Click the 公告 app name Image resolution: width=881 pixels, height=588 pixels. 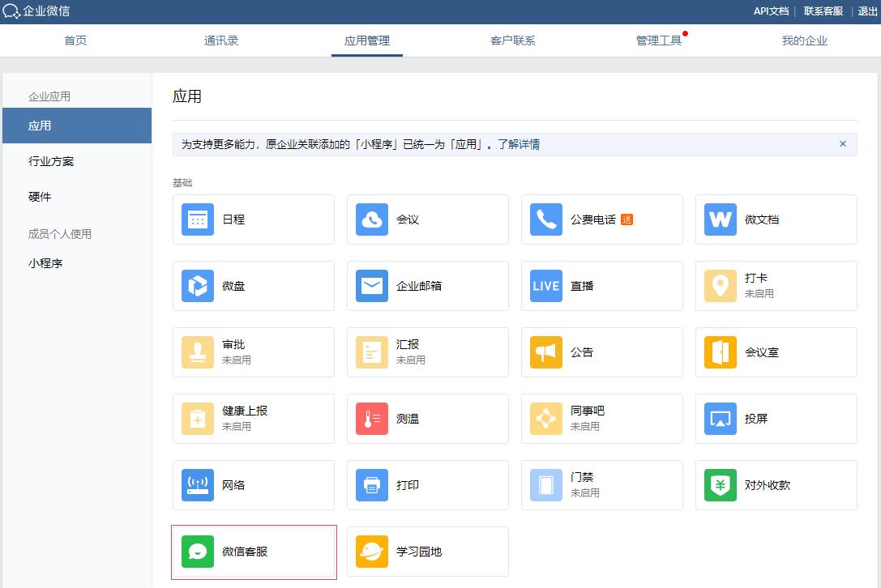582,352
